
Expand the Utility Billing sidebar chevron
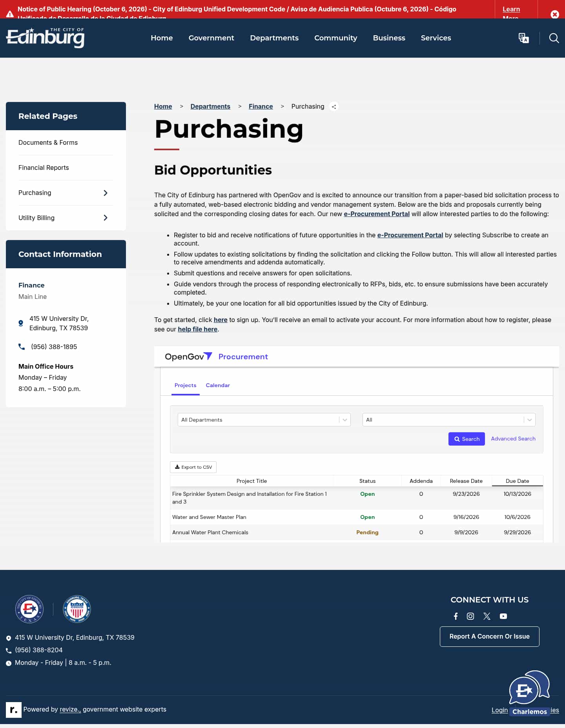click(x=105, y=218)
